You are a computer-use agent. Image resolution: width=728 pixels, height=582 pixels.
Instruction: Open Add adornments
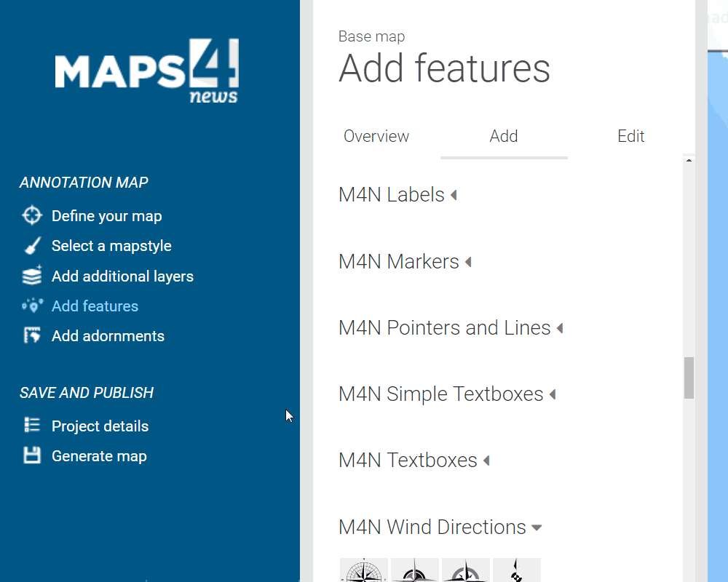(108, 336)
